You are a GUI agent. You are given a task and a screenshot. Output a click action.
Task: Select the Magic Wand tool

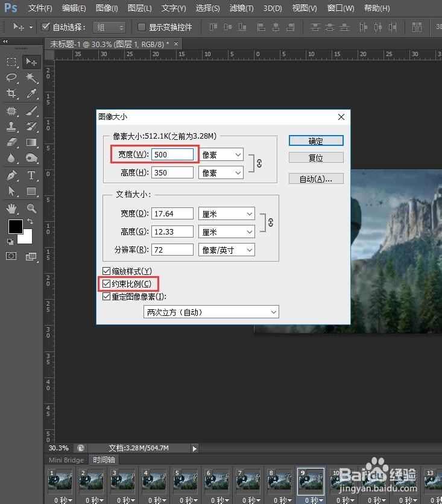click(x=31, y=77)
